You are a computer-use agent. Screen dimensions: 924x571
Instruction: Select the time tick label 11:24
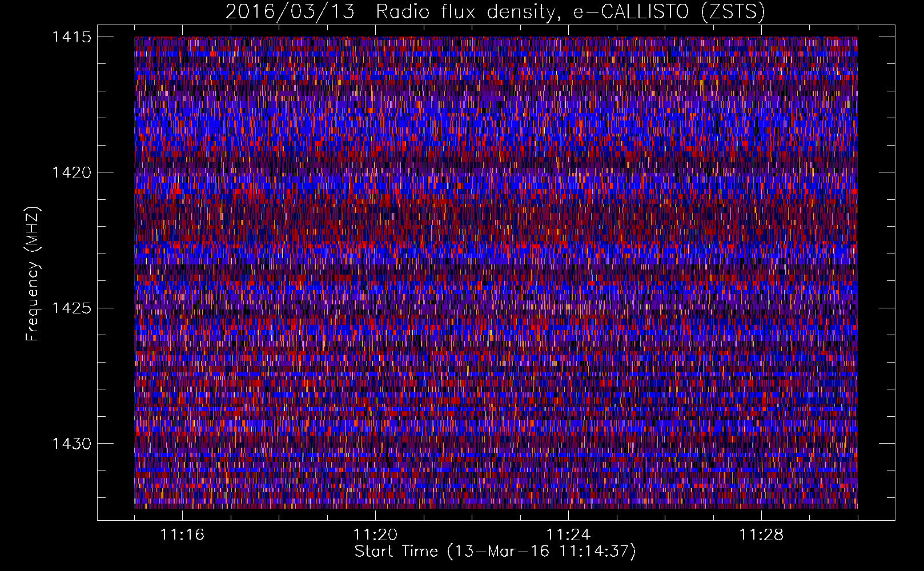click(x=568, y=534)
